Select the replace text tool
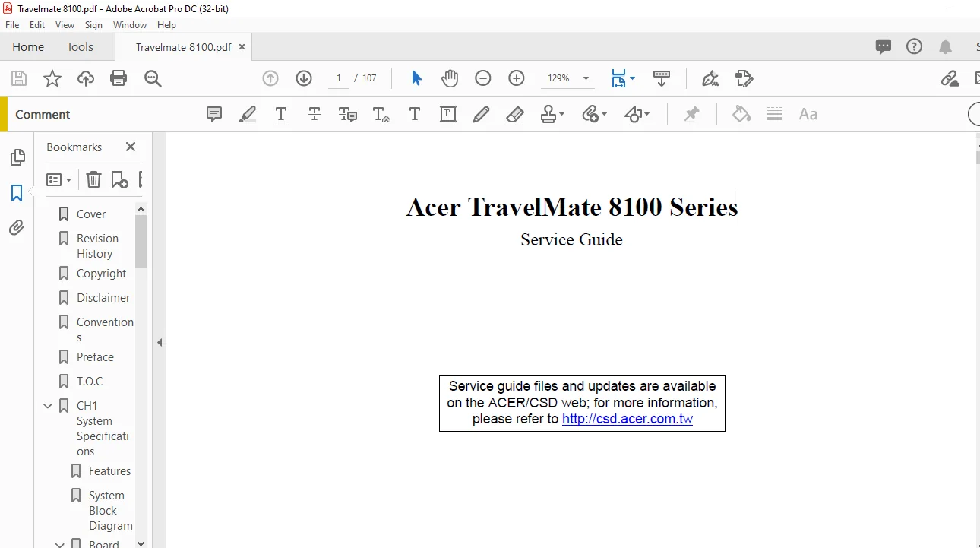The height and width of the screenshot is (548, 980). coord(348,114)
